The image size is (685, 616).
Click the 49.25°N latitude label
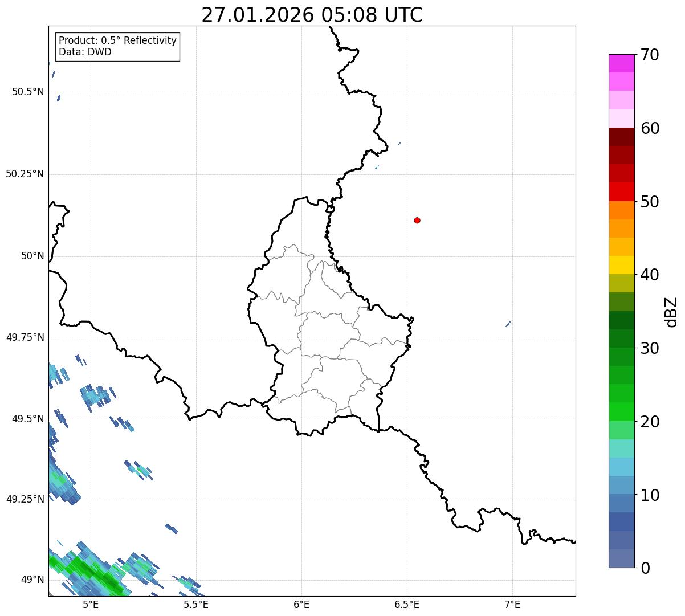coord(25,499)
